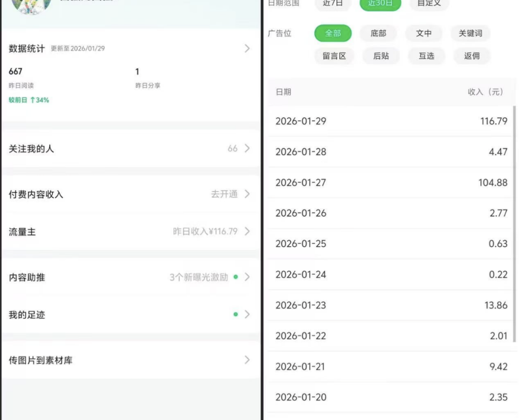Choose the 自定义 date range option

[429, 3]
